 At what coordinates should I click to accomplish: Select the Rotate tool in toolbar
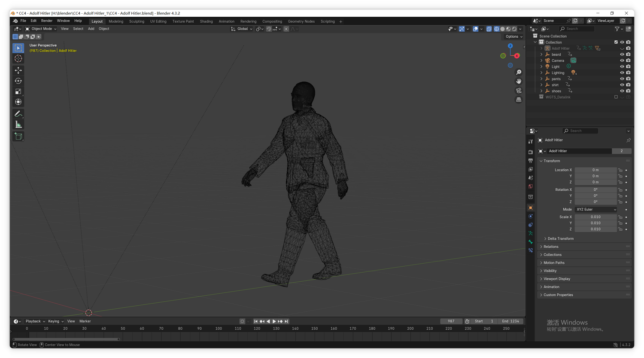click(18, 81)
